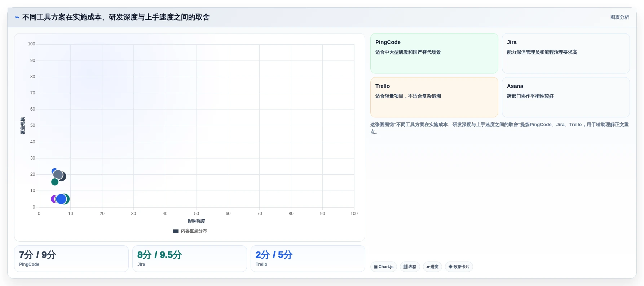Click the 7分 / 9分 PingCode stat card
This screenshot has height=286, width=644.
pos(71,259)
